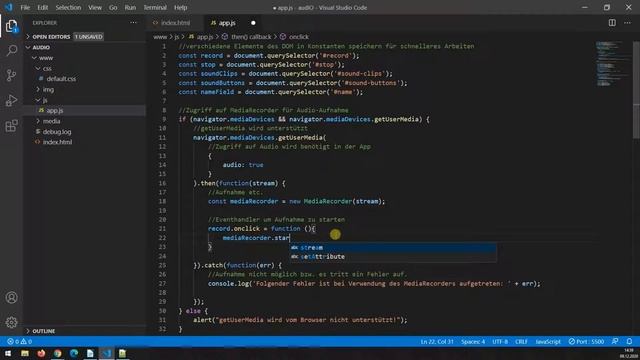Open File Explorer from taskbar
The width and height of the screenshot is (640, 360).
click(x=25, y=353)
